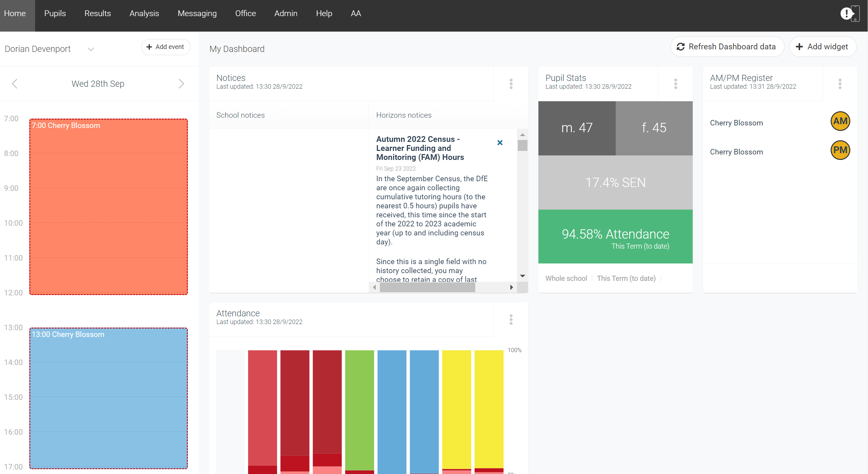
Task: Click the first blue attendance chart bar
Action: (392, 412)
